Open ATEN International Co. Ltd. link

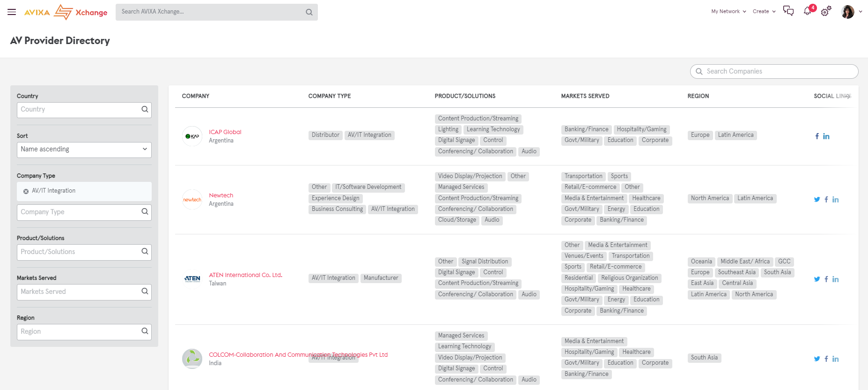click(246, 275)
